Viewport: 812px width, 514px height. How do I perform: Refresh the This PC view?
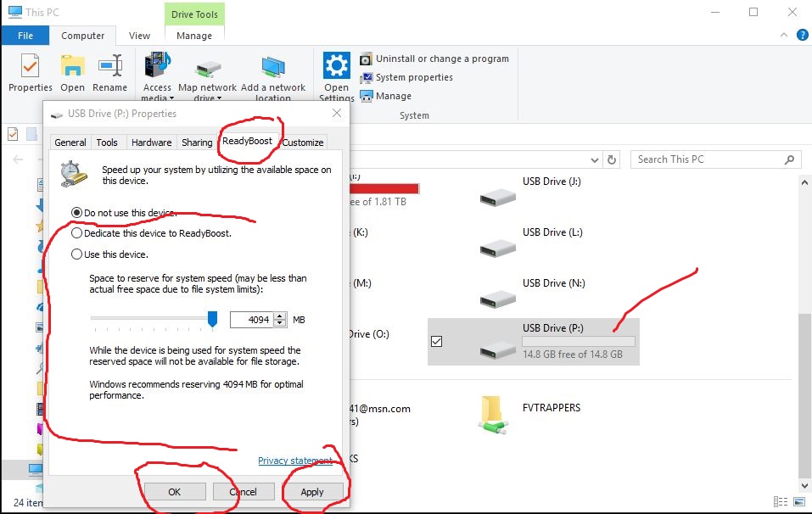point(612,160)
